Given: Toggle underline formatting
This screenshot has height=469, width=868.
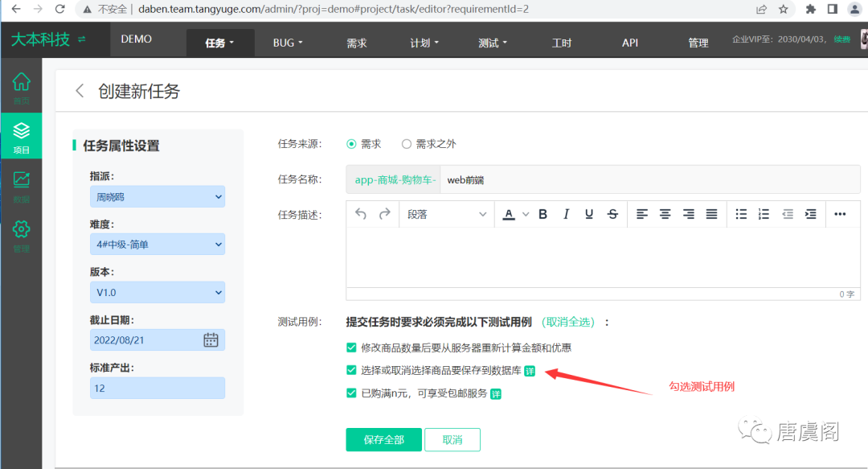Looking at the screenshot, I should point(589,214).
